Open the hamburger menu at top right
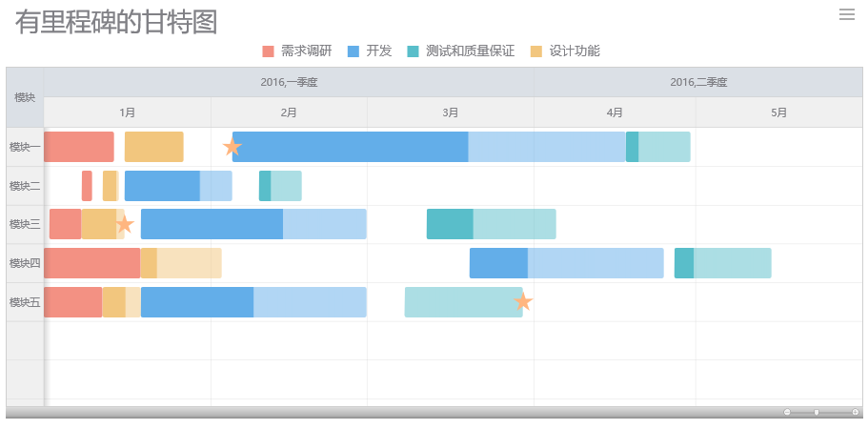The width and height of the screenshot is (868, 429). pyautogui.click(x=846, y=14)
